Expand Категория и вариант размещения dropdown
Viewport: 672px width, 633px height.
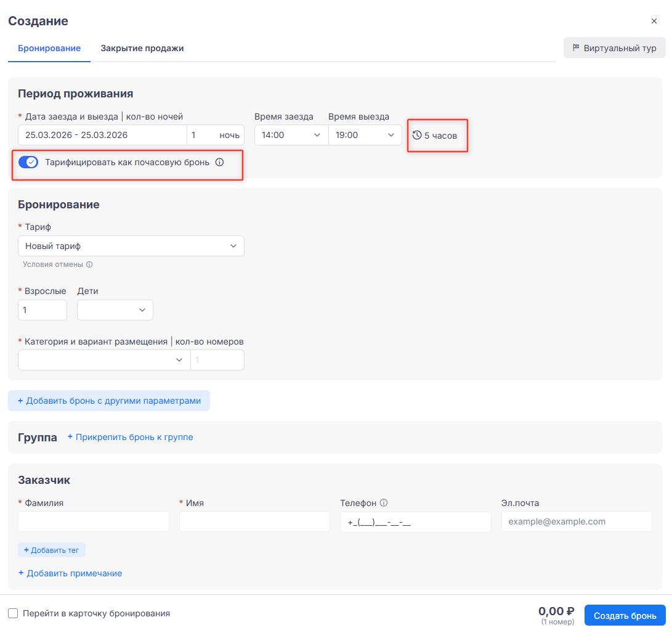click(104, 360)
